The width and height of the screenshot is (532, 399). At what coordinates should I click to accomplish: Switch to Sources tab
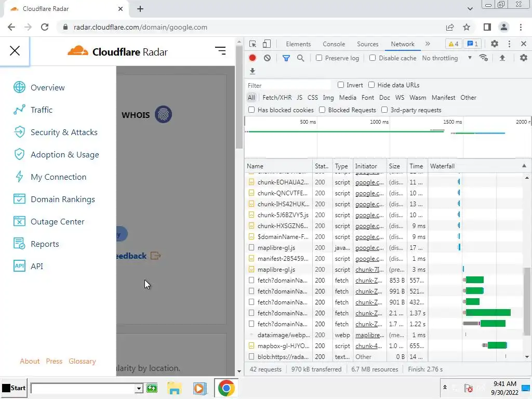pos(367,44)
